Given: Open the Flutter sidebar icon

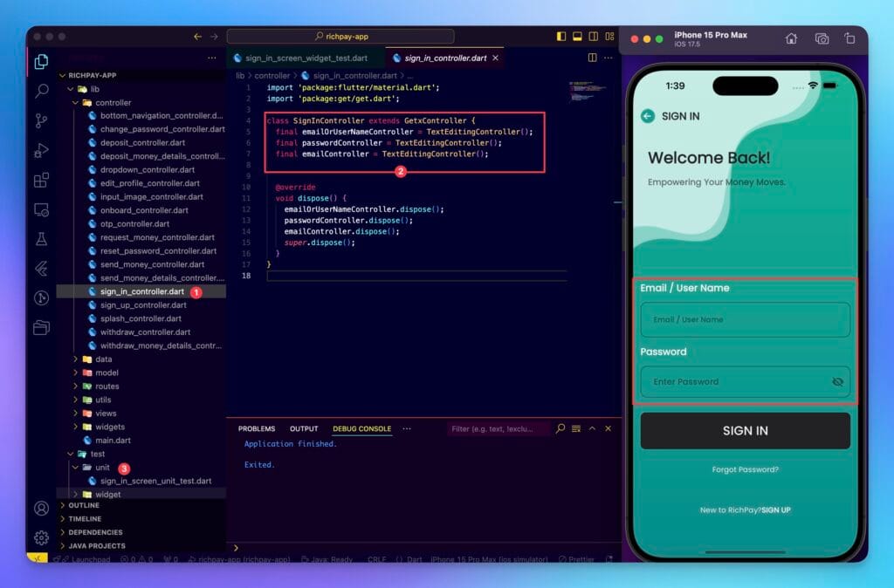Looking at the screenshot, I should 41,269.
